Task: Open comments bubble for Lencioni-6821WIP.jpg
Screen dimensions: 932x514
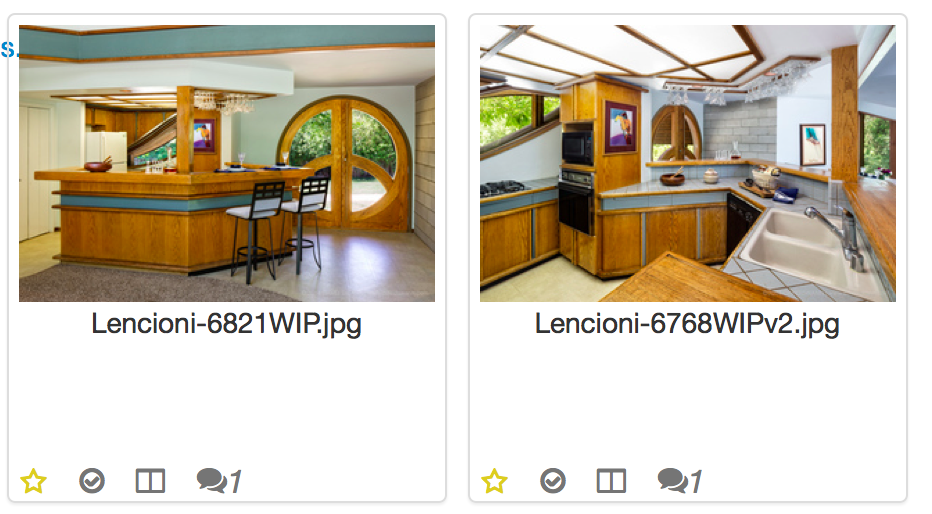Action: pyautogui.click(x=212, y=480)
